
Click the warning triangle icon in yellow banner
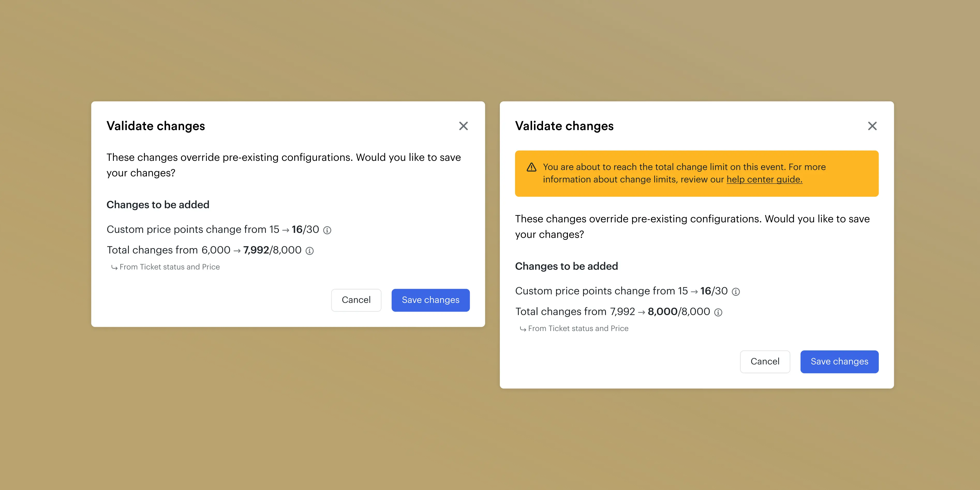pos(531,168)
